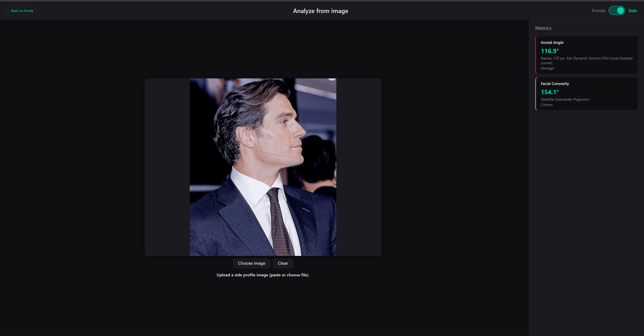Viewport: 644px width, 336px height.
Task: Click the red gonion corner marker on jaw
Action: [262, 152]
